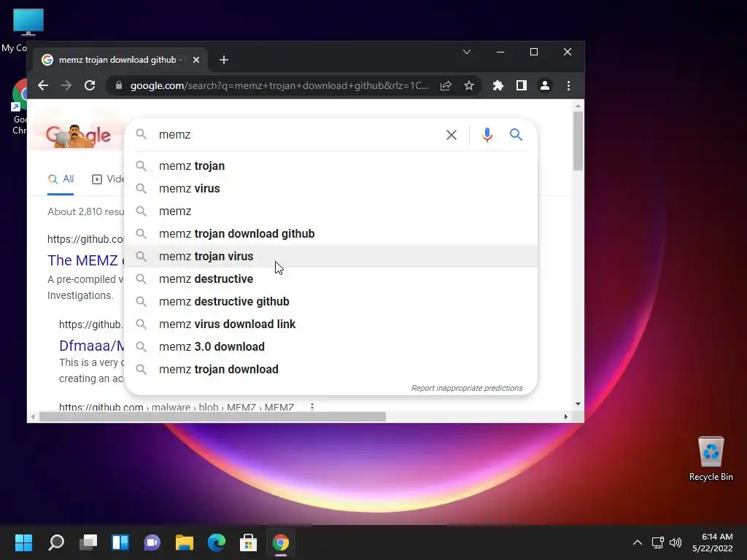Bookmark this page with the star icon
This screenshot has height=560, width=747.
coord(469,86)
